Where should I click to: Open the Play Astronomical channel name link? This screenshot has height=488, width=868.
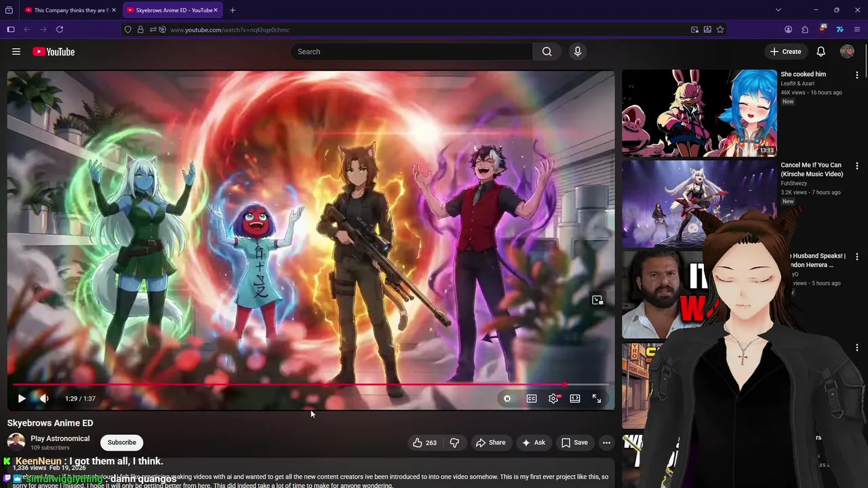[60, 439]
